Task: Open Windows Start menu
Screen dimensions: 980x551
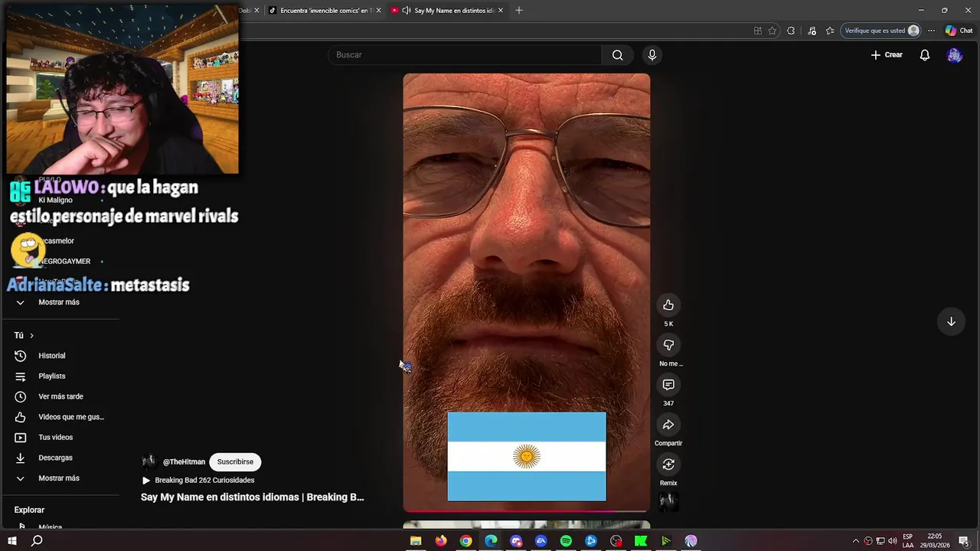Action: pos(12,541)
